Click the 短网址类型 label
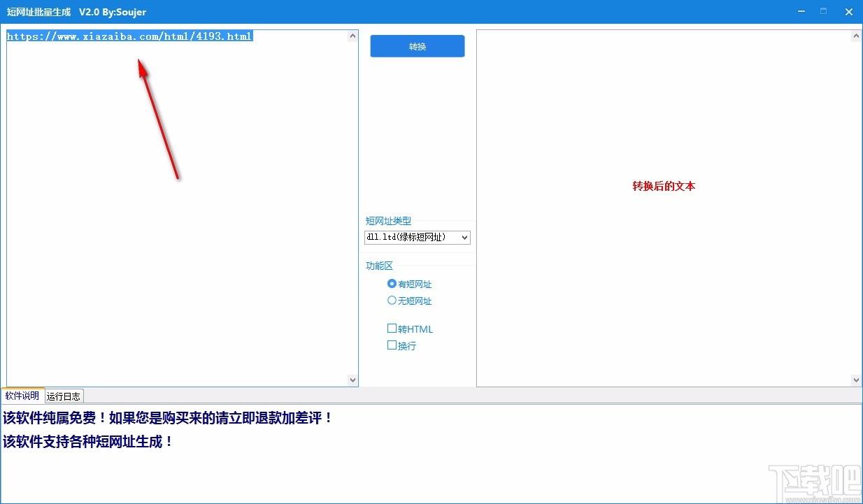This screenshot has width=863, height=504. pyautogui.click(x=388, y=221)
